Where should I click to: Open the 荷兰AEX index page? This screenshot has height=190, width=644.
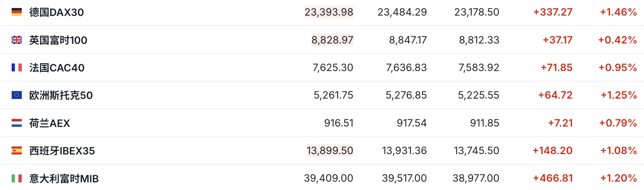(49, 123)
